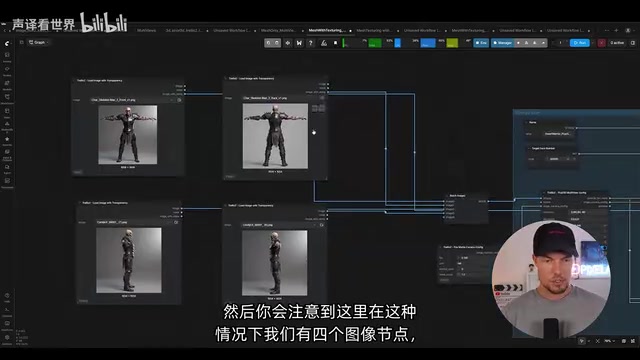The width and height of the screenshot is (640, 360).
Task: Open the Graph breadcrumb dropdown
Action: click(38, 42)
